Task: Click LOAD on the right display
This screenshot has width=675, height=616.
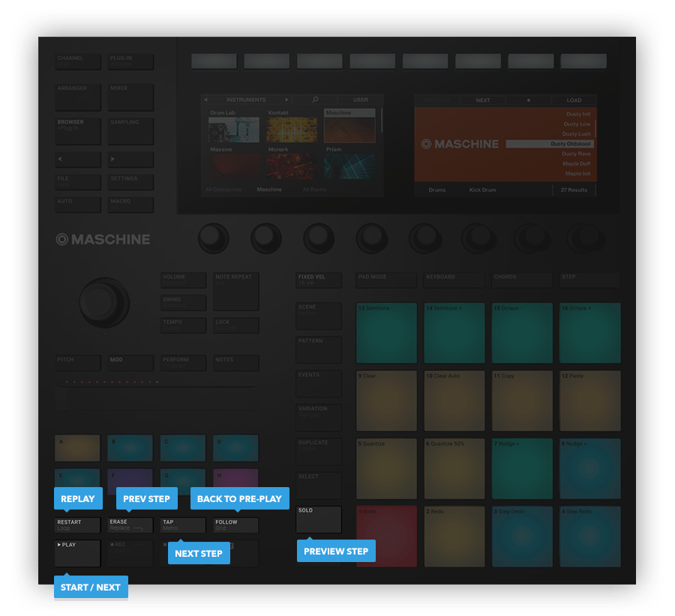Action: pyautogui.click(x=574, y=100)
